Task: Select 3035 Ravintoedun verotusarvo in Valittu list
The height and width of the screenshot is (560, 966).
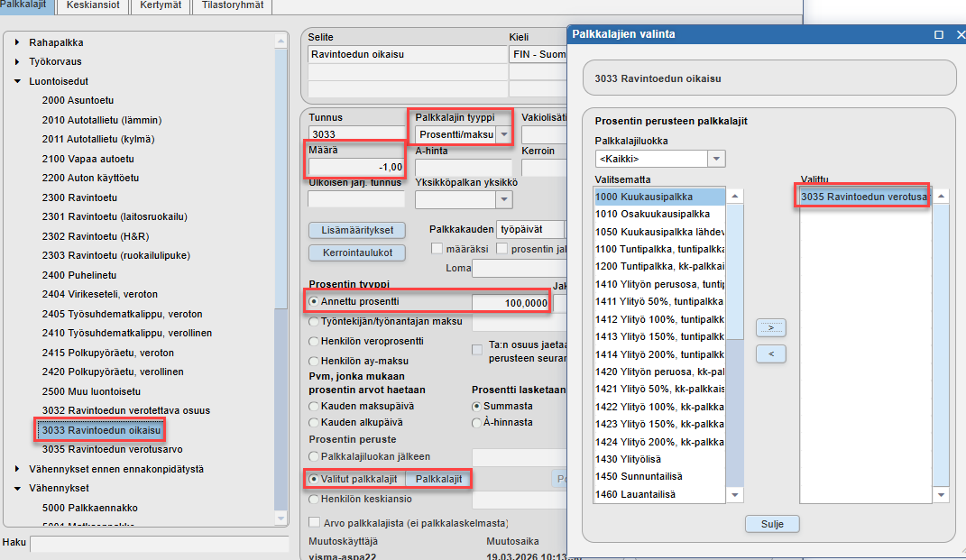Action: click(x=865, y=197)
